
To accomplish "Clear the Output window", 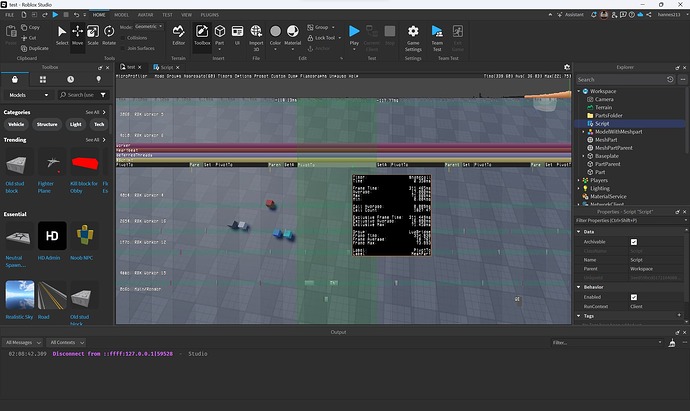I will click(672, 343).
